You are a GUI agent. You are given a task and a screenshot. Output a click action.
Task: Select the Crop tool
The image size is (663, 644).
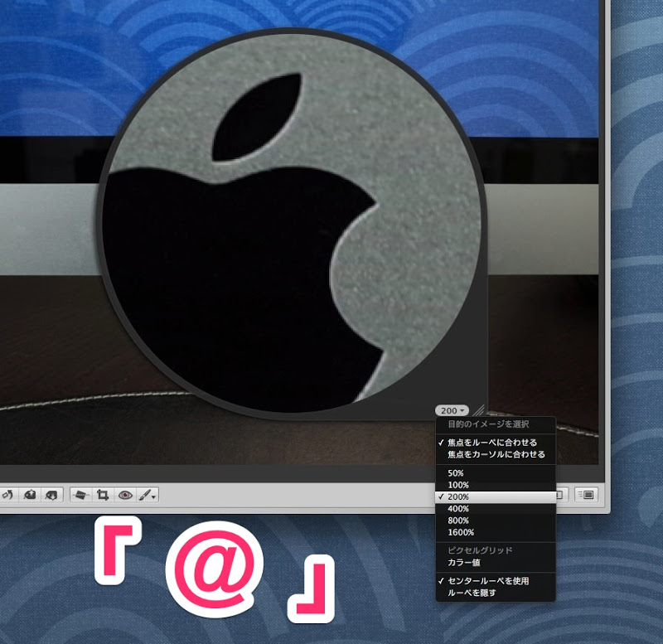pos(103,494)
